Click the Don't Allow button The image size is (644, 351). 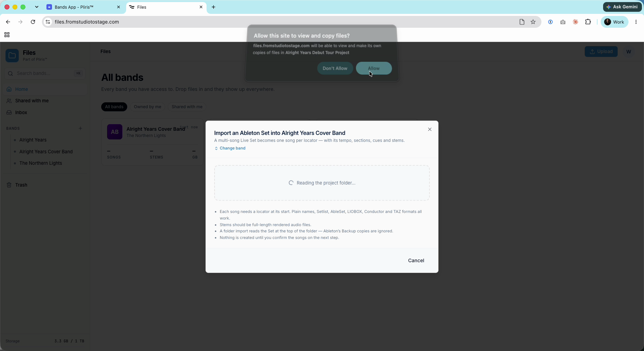[x=335, y=68]
